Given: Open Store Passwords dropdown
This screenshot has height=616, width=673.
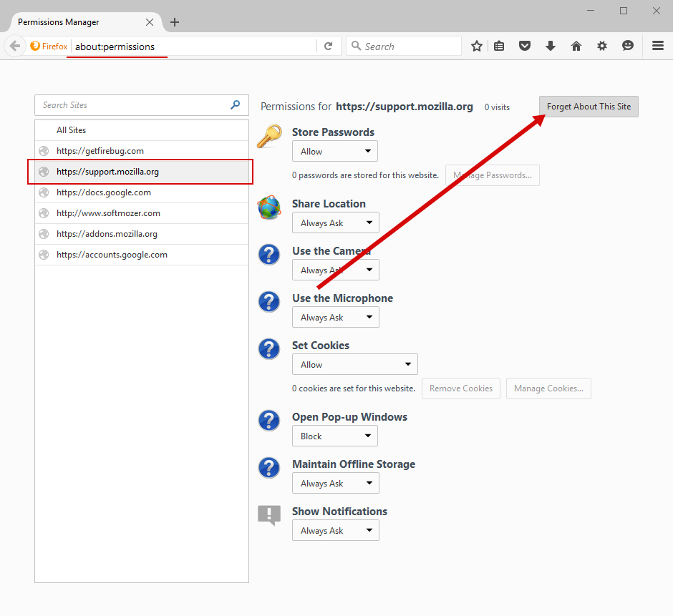Looking at the screenshot, I should click(x=335, y=152).
